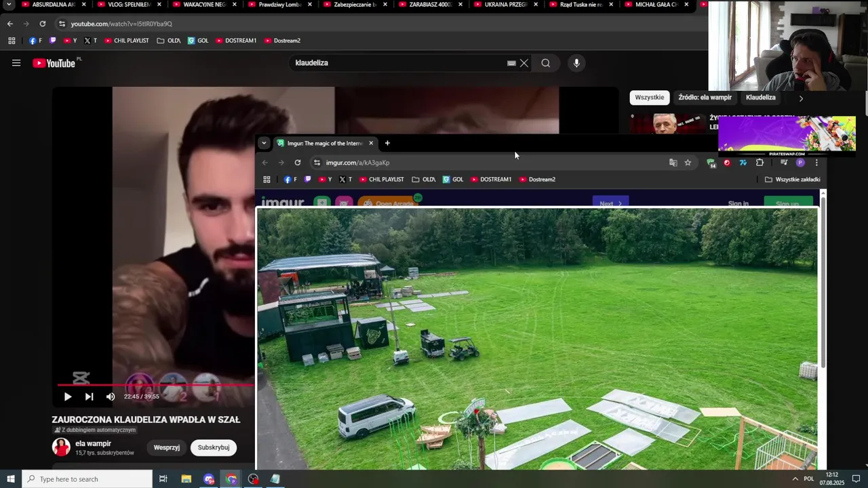Bookmark the Imgur page with star
The width and height of the screenshot is (868, 488).
[688, 163]
